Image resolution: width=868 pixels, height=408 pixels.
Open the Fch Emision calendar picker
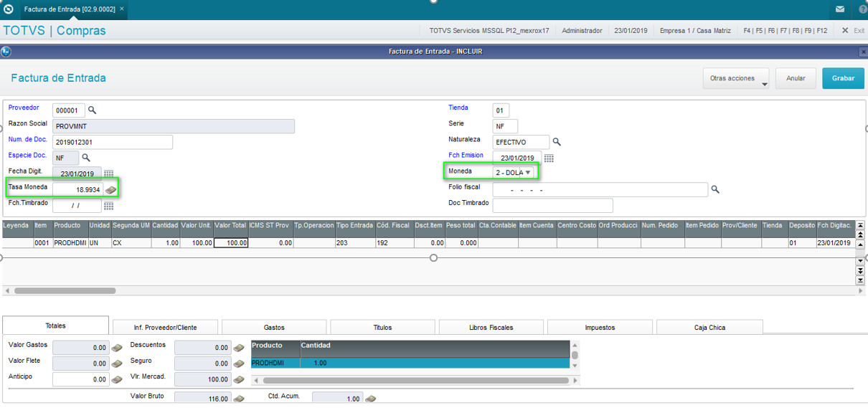pos(549,158)
